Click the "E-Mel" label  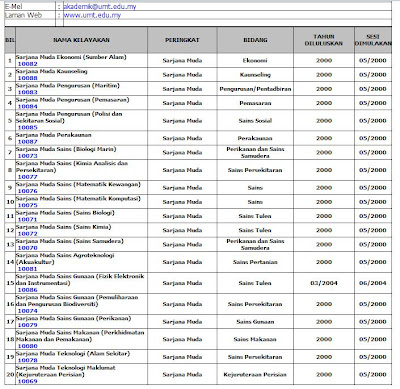click(x=14, y=6)
